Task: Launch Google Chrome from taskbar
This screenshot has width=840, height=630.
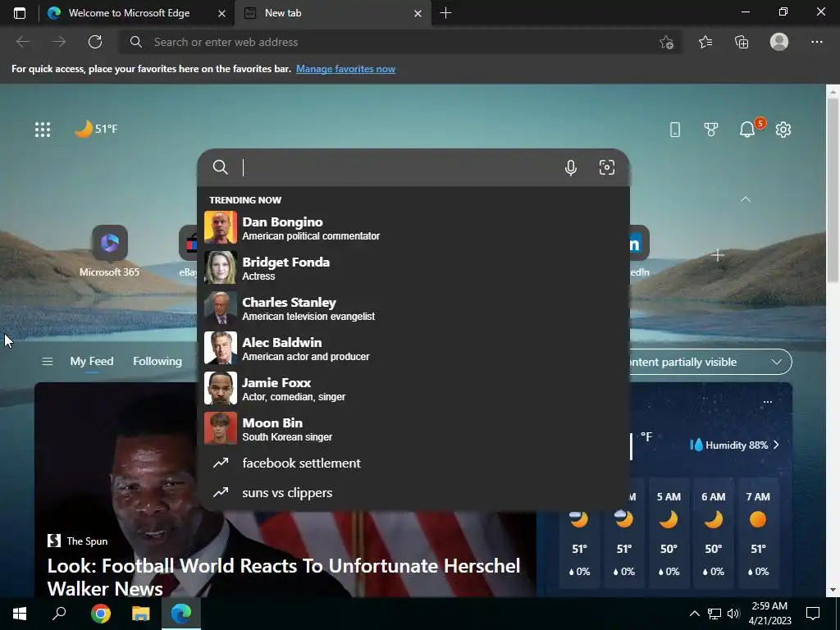Action: (100, 614)
